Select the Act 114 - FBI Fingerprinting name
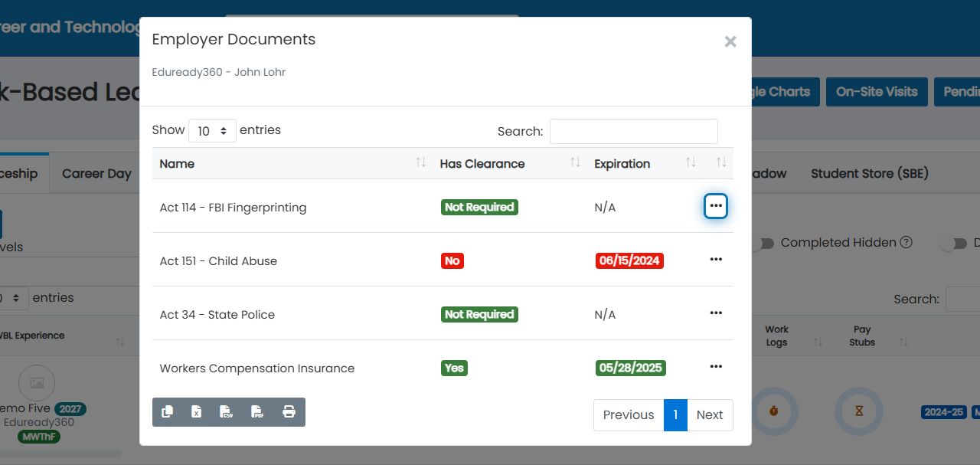The height and width of the screenshot is (465, 980). pos(233,208)
